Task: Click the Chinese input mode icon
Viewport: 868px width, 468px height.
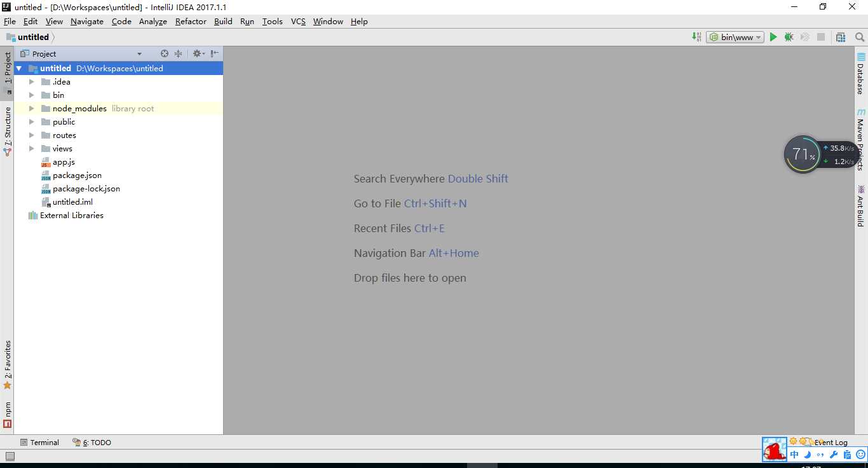Action: coord(794,455)
